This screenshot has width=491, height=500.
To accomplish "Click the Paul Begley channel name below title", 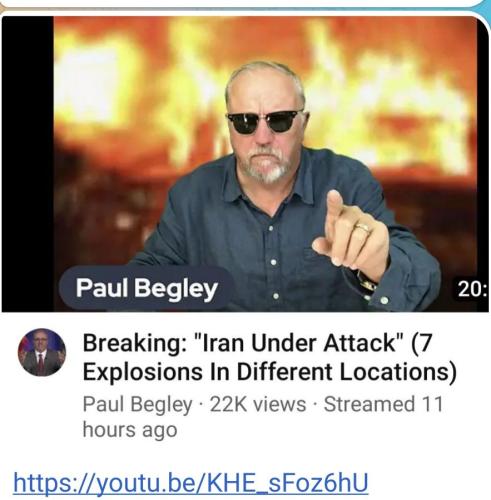I will coord(137,404).
